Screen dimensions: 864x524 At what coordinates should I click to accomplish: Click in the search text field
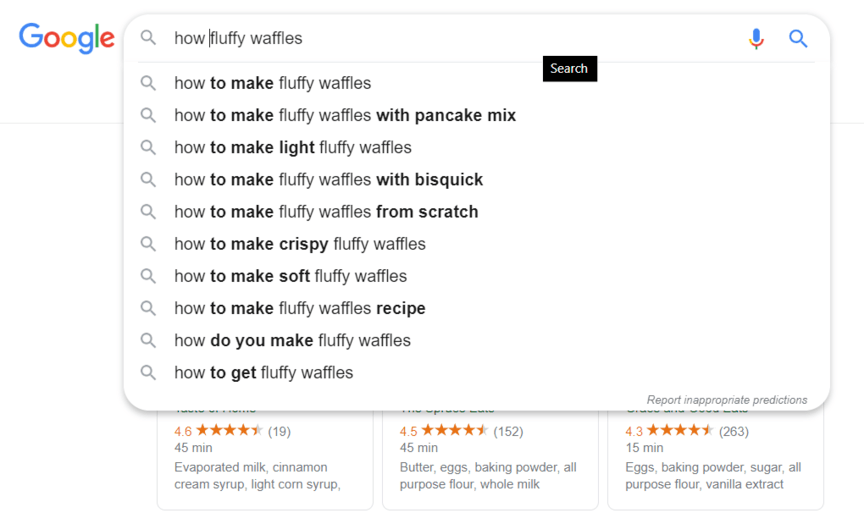point(450,38)
